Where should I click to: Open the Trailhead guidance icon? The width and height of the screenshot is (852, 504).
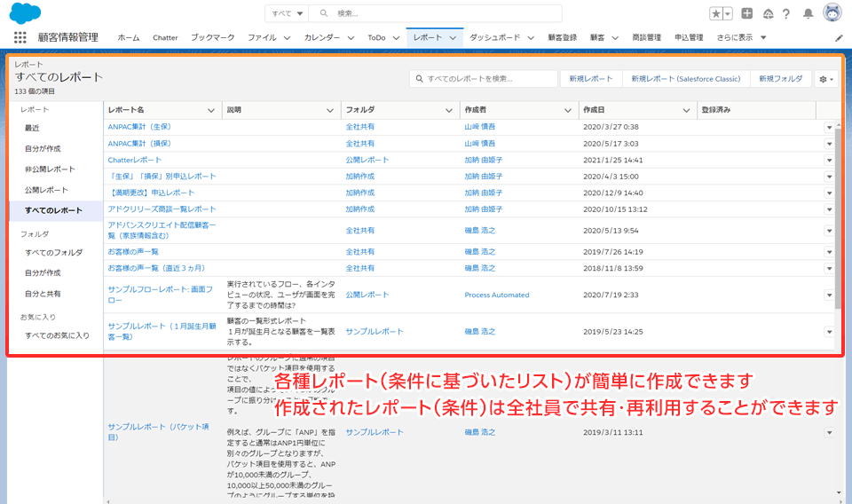tap(768, 13)
